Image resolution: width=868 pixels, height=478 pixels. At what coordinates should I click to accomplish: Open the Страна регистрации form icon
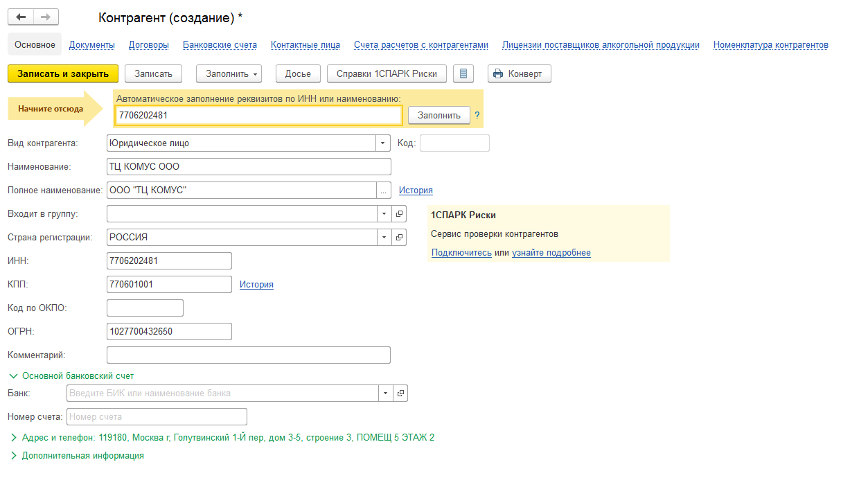(x=400, y=238)
